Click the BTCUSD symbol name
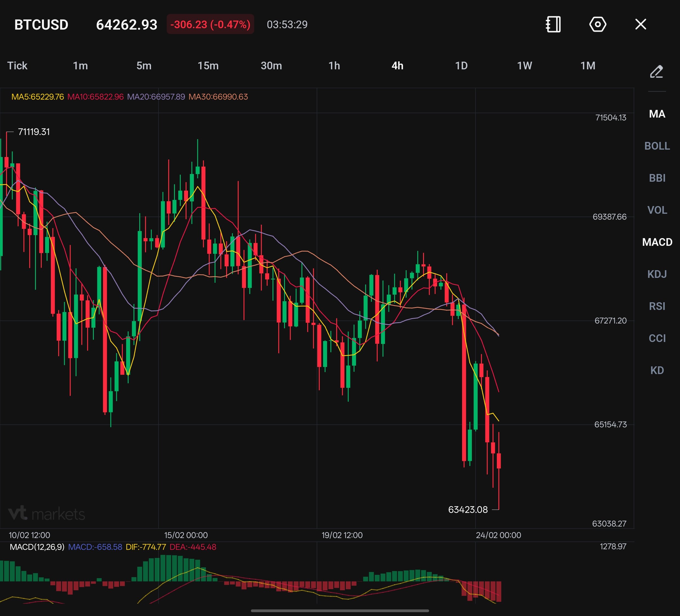The width and height of the screenshot is (680, 616). pos(41,25)
